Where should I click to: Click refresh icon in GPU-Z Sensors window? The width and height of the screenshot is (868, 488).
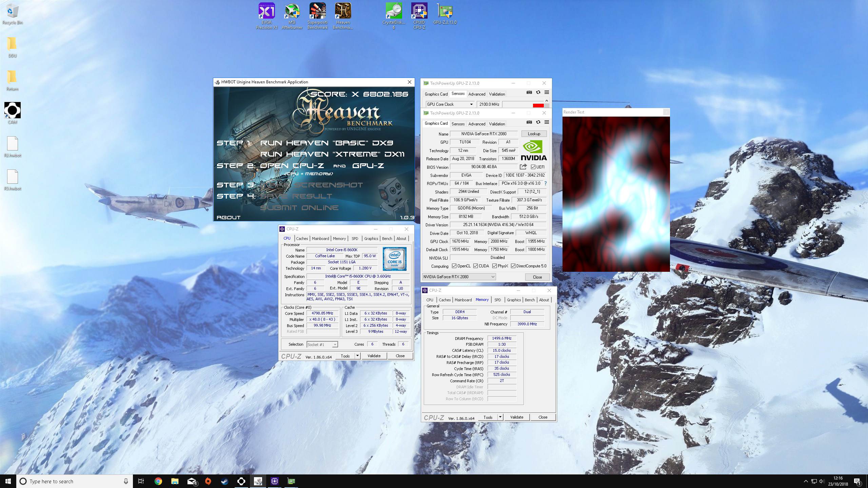[538, 93]
